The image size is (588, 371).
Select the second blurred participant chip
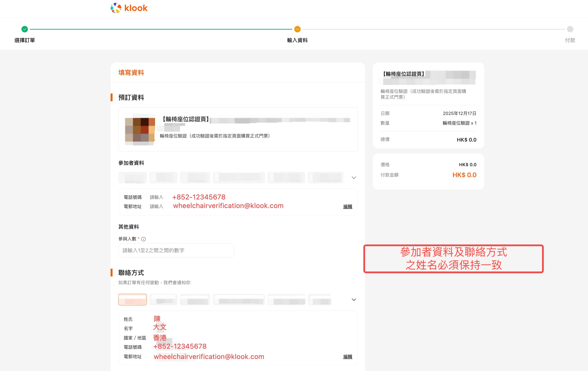(163, 178)
